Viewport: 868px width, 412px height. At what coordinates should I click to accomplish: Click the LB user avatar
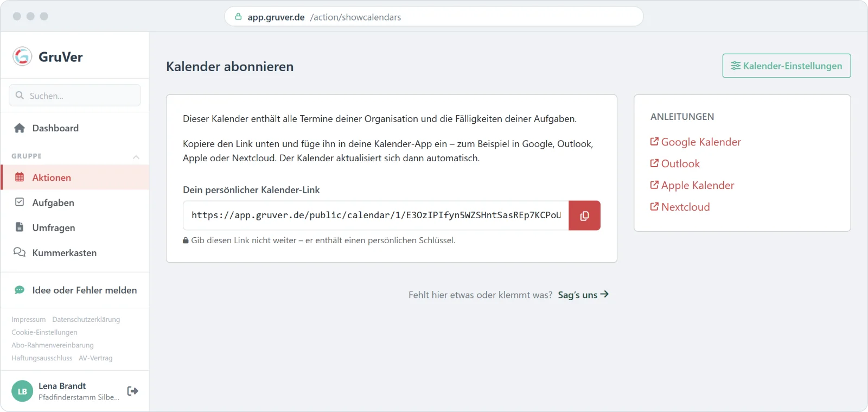22,391
